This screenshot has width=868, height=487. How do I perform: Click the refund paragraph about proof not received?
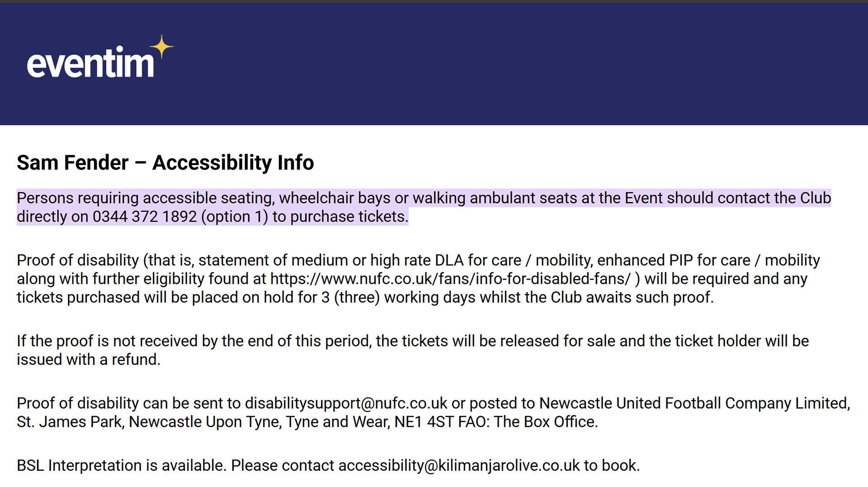coord(413,350)
